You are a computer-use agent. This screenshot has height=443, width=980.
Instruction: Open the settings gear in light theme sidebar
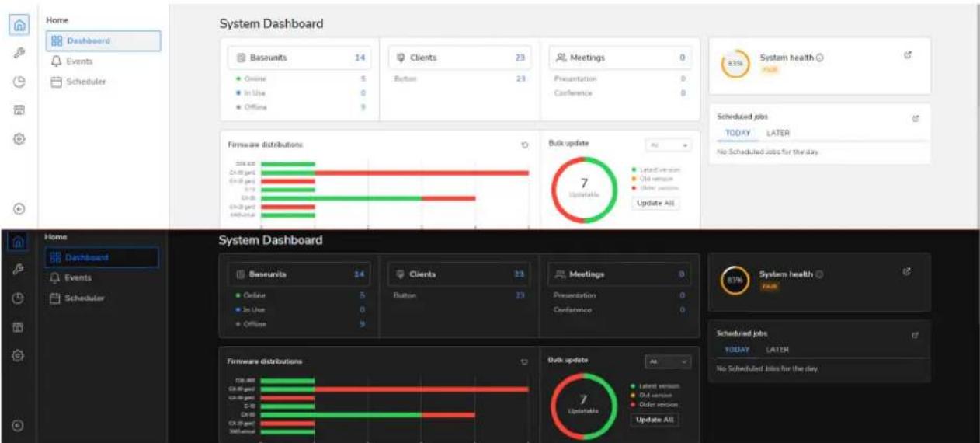click(19, 139)
